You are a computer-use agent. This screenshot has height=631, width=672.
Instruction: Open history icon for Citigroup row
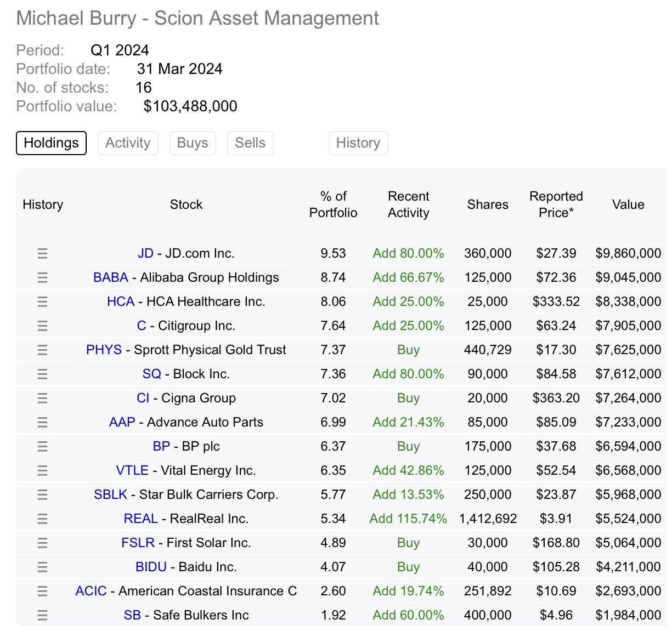click(x=42, y=326)
